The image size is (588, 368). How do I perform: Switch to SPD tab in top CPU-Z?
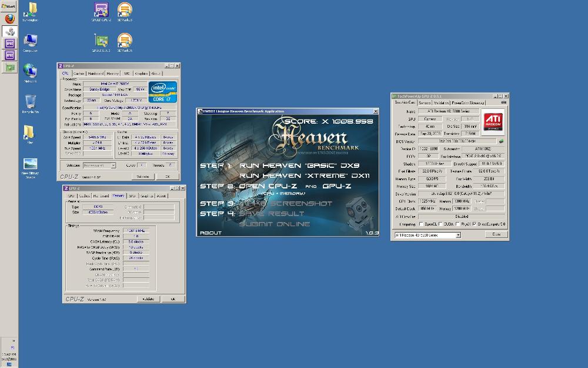tap(127, 74)
